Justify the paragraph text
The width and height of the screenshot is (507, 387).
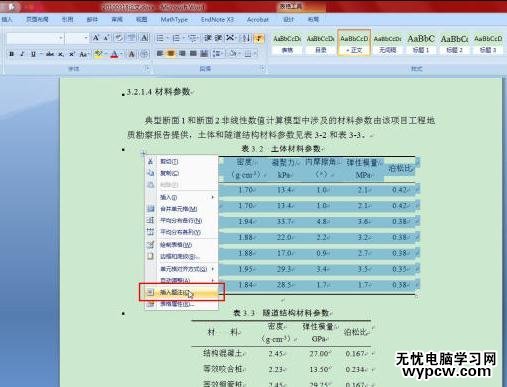coord(193,53)
